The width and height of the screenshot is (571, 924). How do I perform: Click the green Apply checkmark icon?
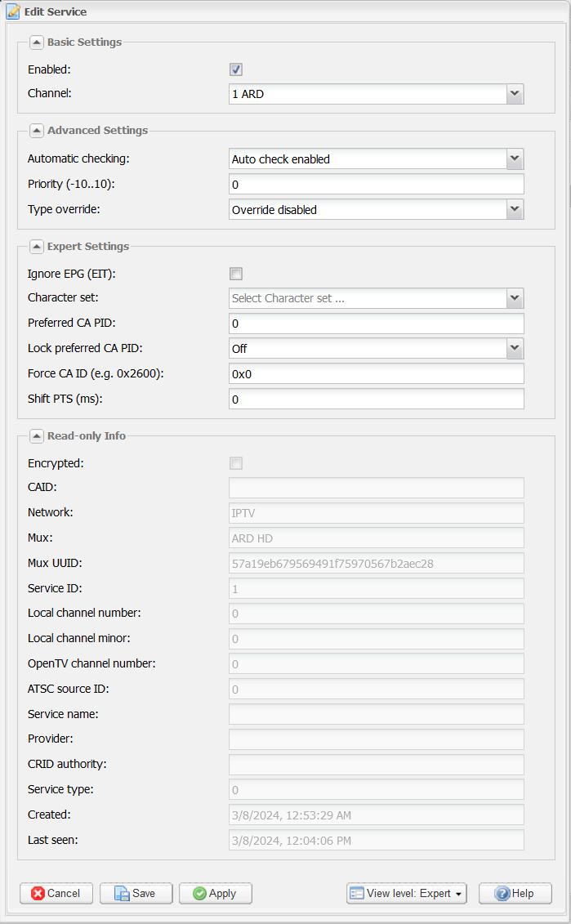(x=200, y=893)
